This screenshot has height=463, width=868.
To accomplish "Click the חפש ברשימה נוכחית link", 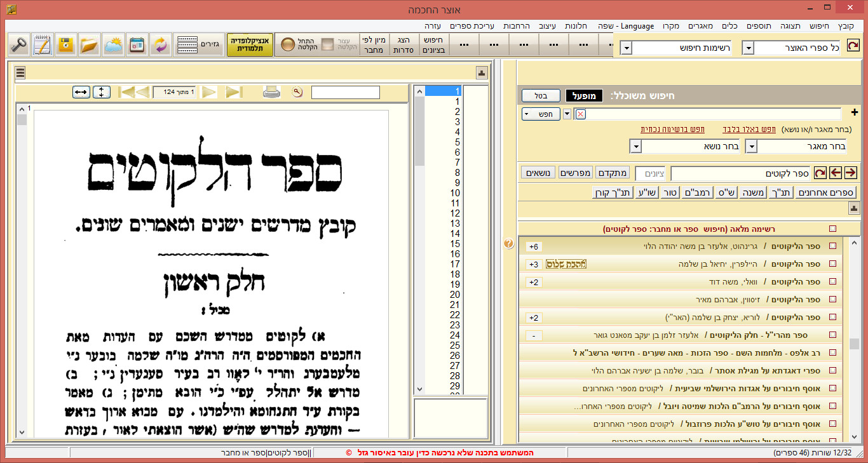I will click(x=672, y=129).
